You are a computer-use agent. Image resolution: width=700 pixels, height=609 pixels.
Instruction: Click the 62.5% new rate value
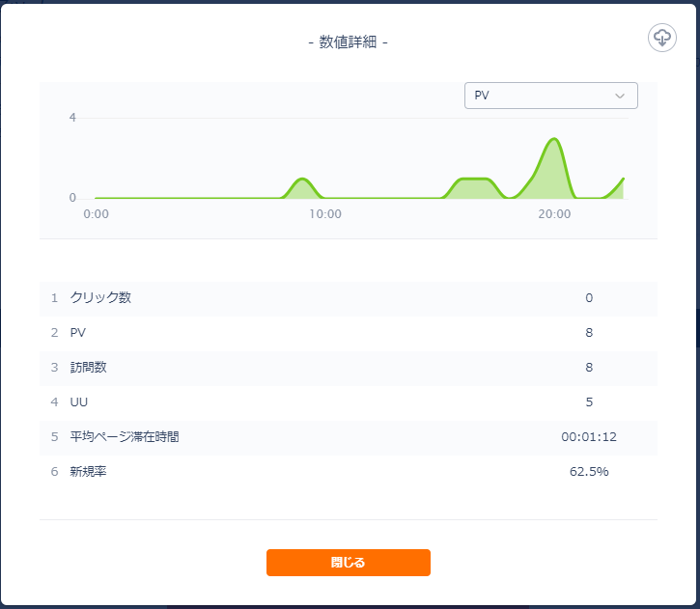point(589,472)
